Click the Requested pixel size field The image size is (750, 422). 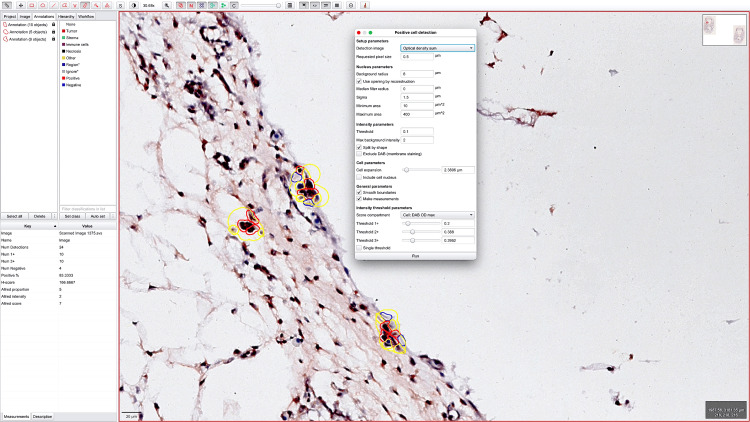417,56
